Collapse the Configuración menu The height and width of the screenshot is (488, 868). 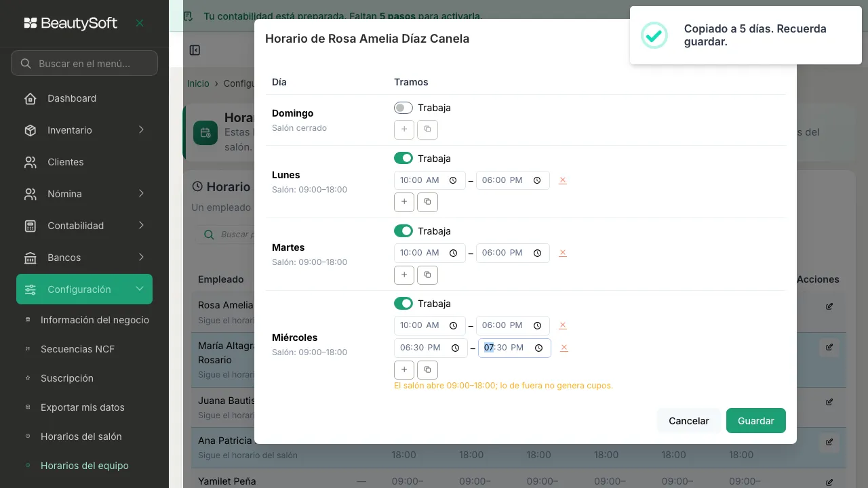pos(84,289)
